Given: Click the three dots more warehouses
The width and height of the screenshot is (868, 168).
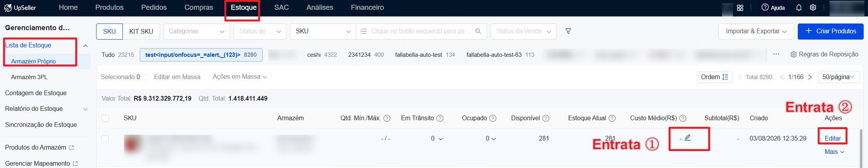Looking at the screenshot, I should point(776,54).
